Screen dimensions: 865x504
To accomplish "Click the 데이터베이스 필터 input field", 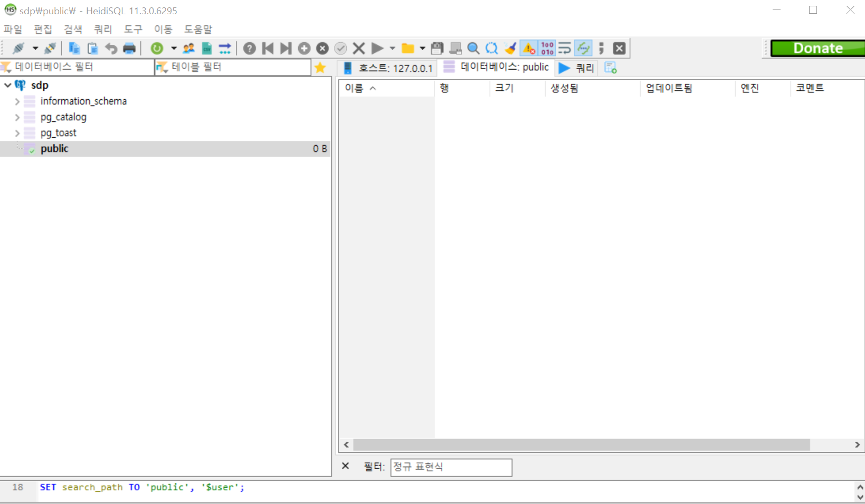I will 77,67.
